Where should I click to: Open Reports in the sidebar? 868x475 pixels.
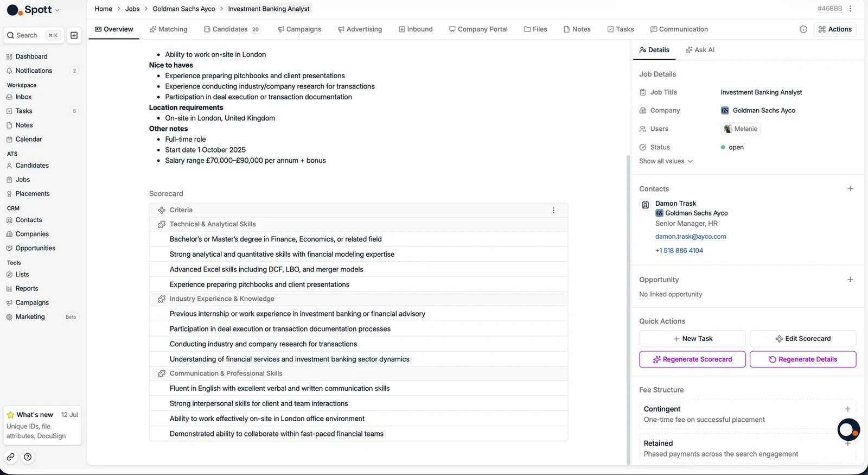coord(27,289)
